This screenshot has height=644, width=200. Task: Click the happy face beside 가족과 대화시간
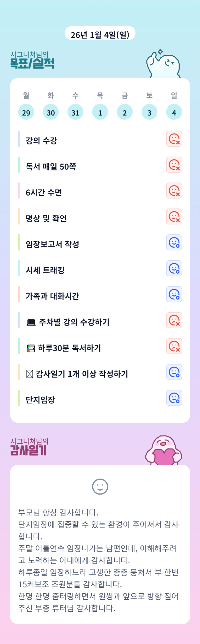click(x=174, y=294)
